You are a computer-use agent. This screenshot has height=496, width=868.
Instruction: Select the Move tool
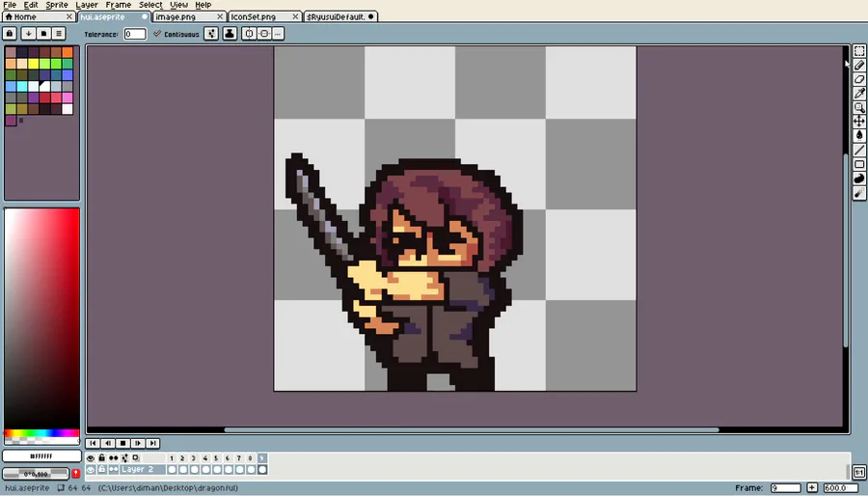click(859, 122)
